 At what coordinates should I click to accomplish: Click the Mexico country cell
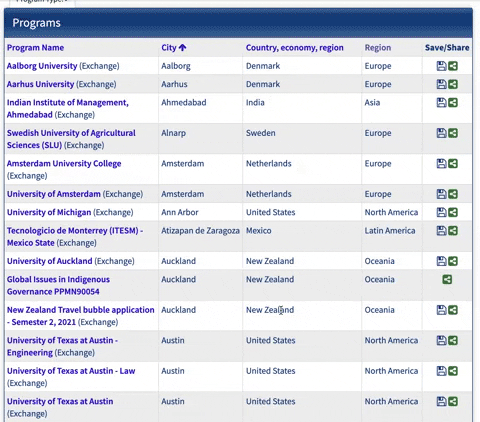coord(259,231)
